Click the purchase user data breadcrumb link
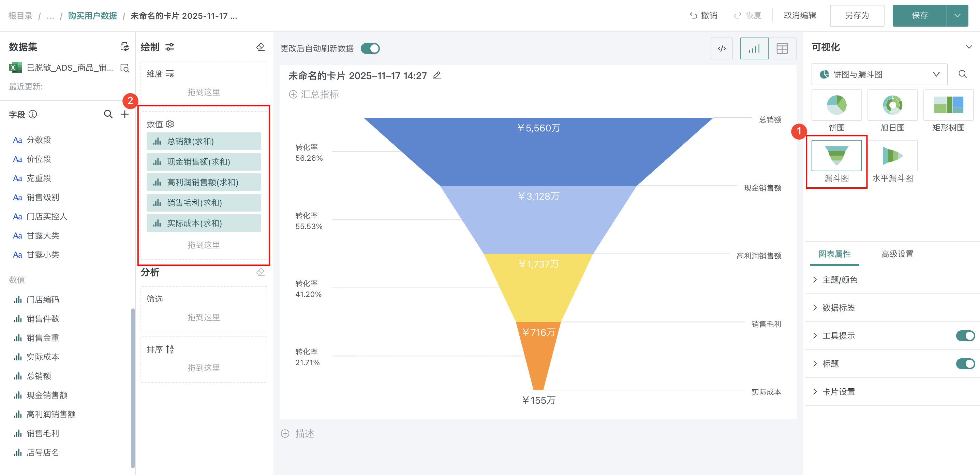 click(92, 16)
